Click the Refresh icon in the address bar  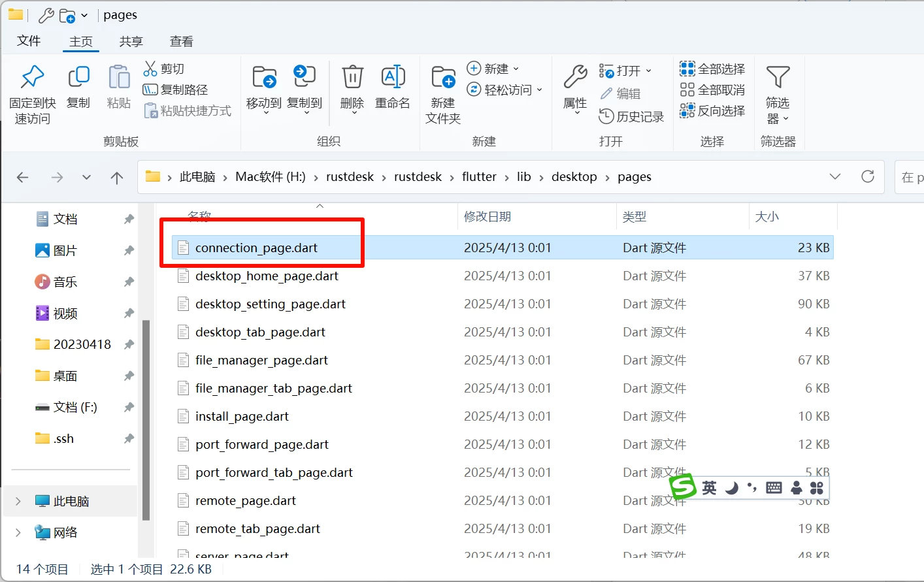tap(868, 176)
